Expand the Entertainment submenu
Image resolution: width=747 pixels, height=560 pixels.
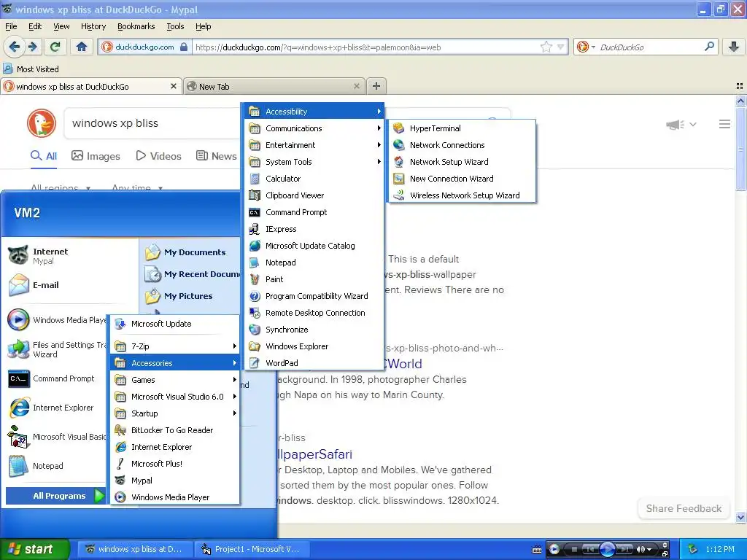[314, 145]
